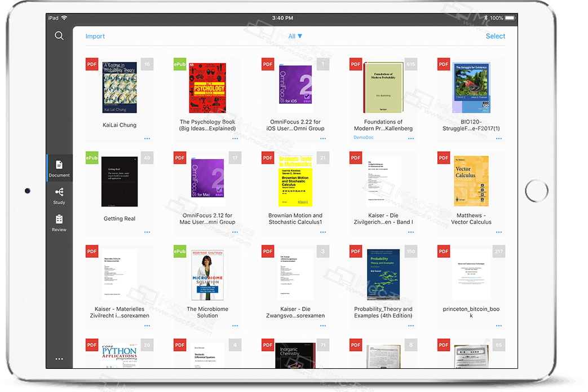Tap the iPad home button
Screen dimensions: 588x392
tap(537, 191)
